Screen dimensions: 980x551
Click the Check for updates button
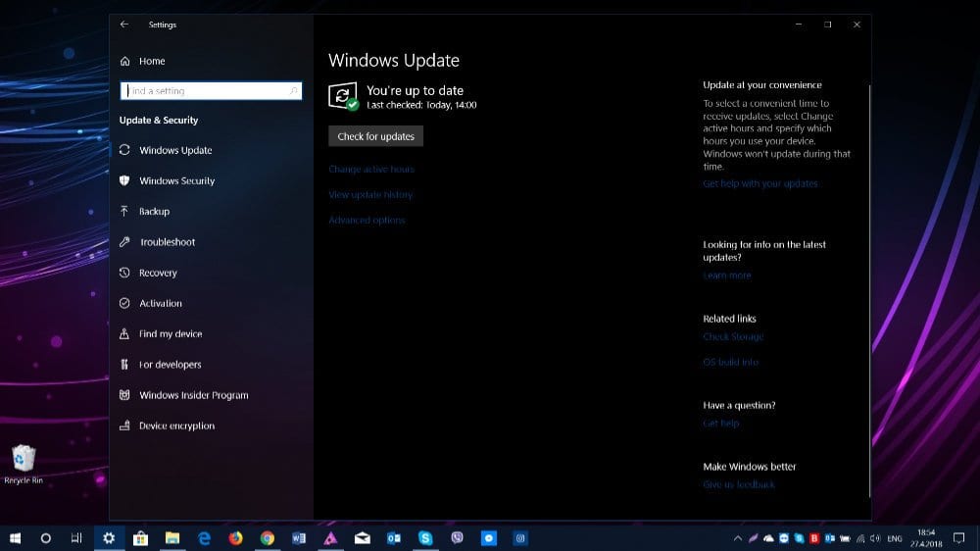375,136
